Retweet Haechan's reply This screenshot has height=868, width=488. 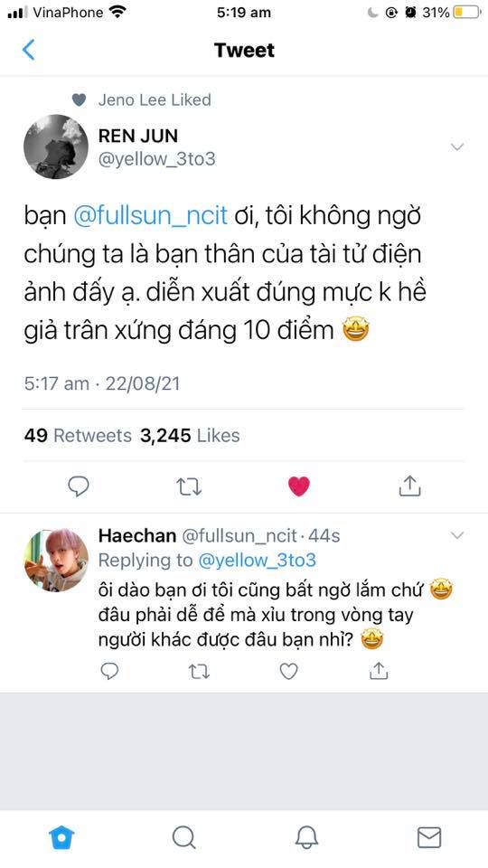pos(199,672)
